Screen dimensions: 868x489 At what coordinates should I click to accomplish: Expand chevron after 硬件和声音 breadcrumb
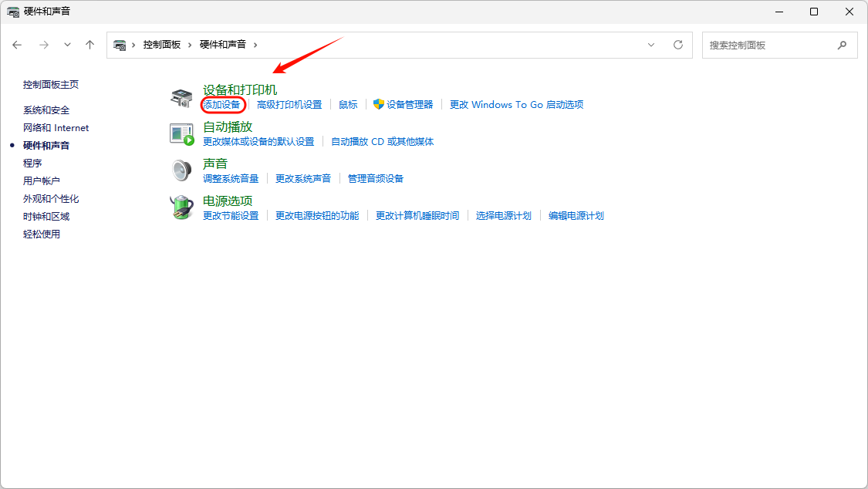click(255, 45)
